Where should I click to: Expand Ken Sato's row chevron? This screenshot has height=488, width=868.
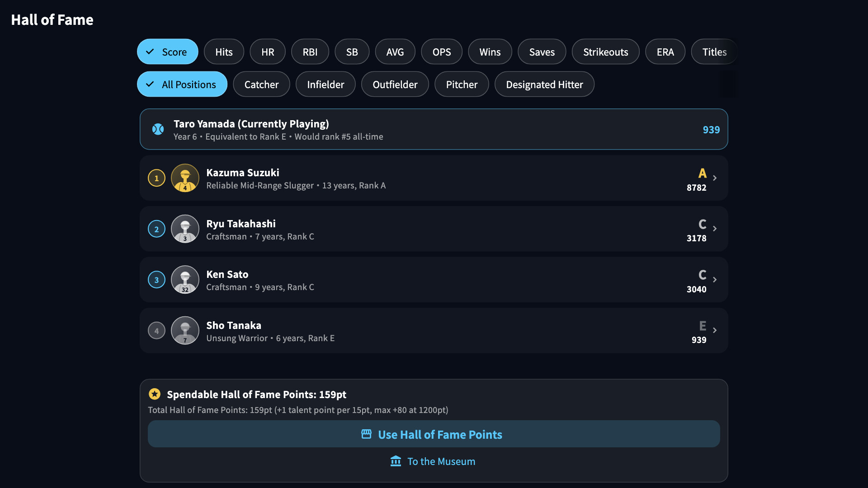[715, 280]
